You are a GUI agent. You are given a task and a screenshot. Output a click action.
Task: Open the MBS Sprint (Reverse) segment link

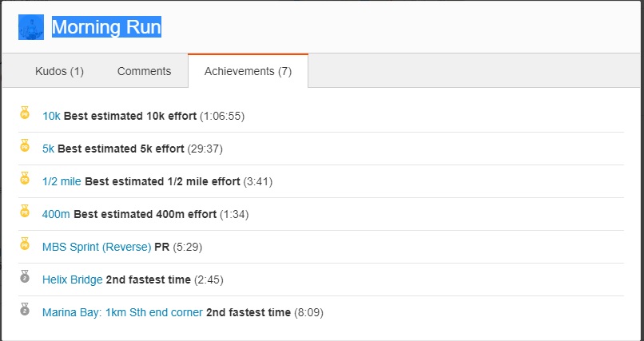pos(97,247)
